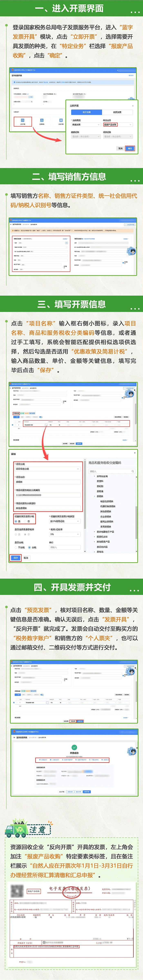Click the search icon in classification code search box
Screen dimensions: 143x980
133,471
